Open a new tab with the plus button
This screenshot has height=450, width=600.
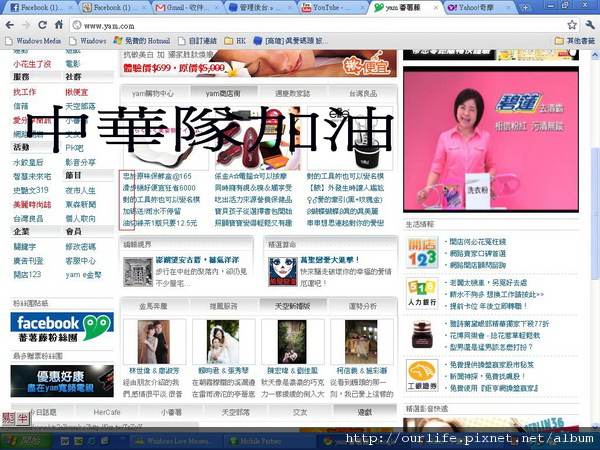(x=525, y=7)
